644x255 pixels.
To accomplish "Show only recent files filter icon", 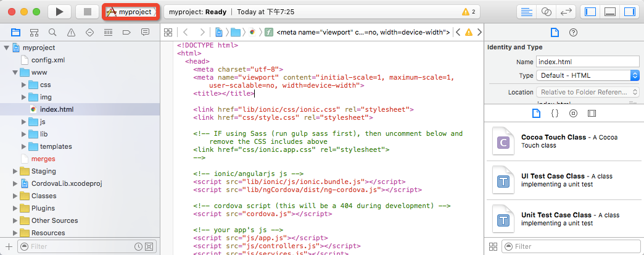I will pos(138,246).
